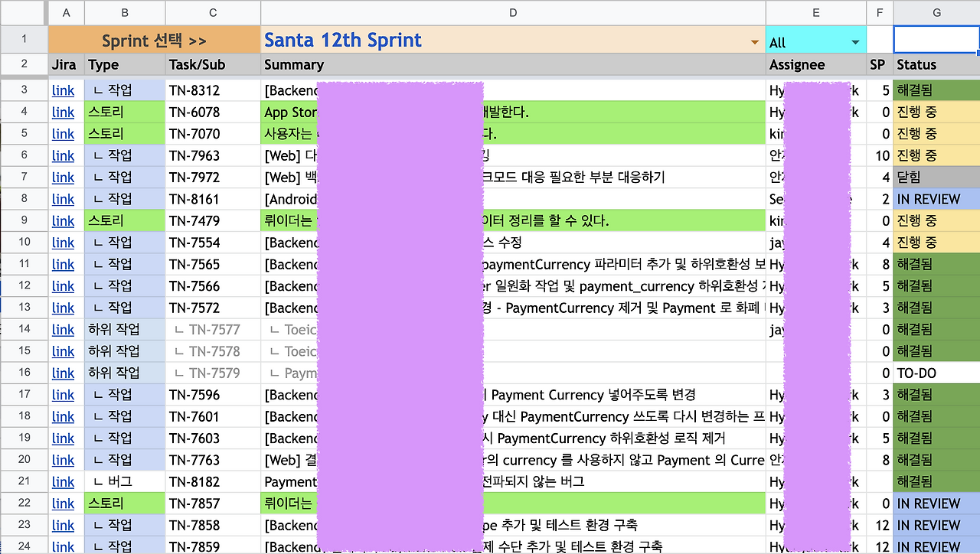980x554 pixels.
Task: Click the TO-DO status of TN-7579
Action: (x=936, y=373)
